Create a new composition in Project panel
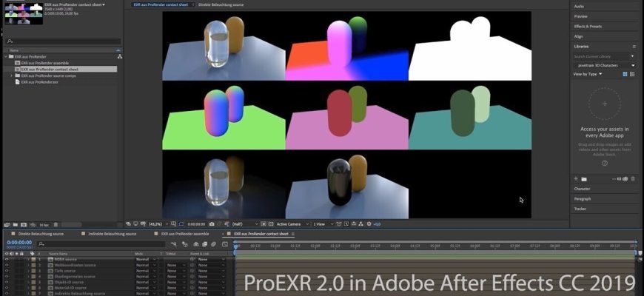This screenshot has width=644, height=296. (24, 224)
